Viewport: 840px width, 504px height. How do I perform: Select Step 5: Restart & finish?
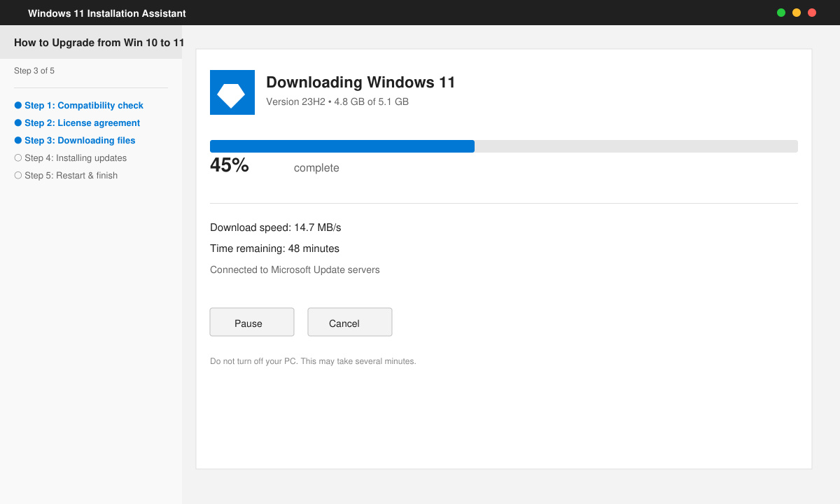(66, 176)
